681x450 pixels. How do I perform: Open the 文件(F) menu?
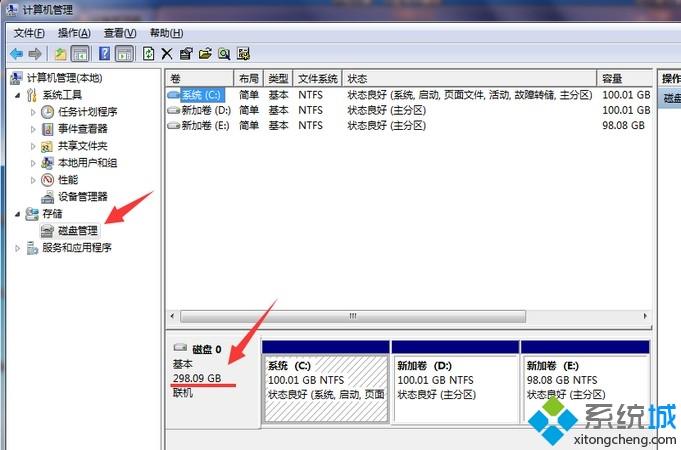[x=29, y=33]
